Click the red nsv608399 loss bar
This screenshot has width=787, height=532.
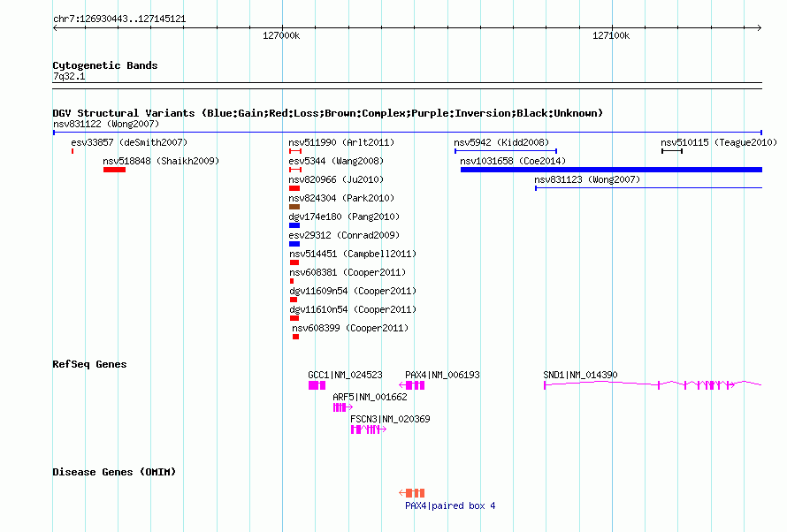pos(295,337)
